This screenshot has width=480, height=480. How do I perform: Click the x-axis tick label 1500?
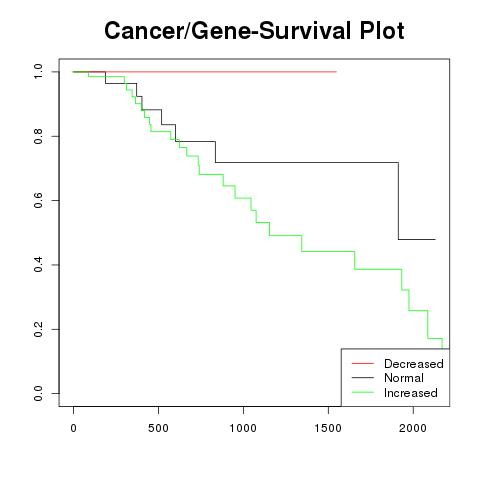pyautogui.click(x=328, y=428)
